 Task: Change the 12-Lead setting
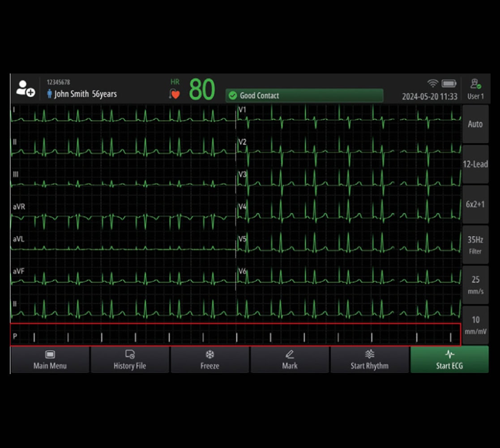coord(475,164)
